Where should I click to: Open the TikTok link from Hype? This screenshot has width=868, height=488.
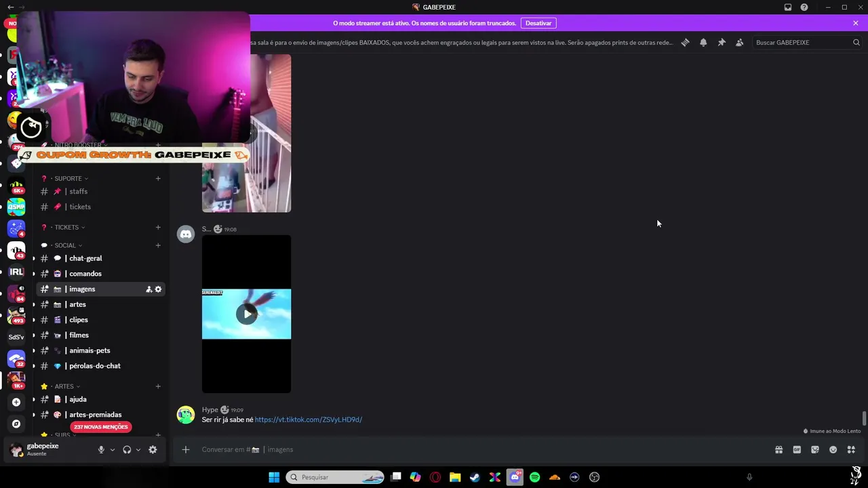pos(309,420)
